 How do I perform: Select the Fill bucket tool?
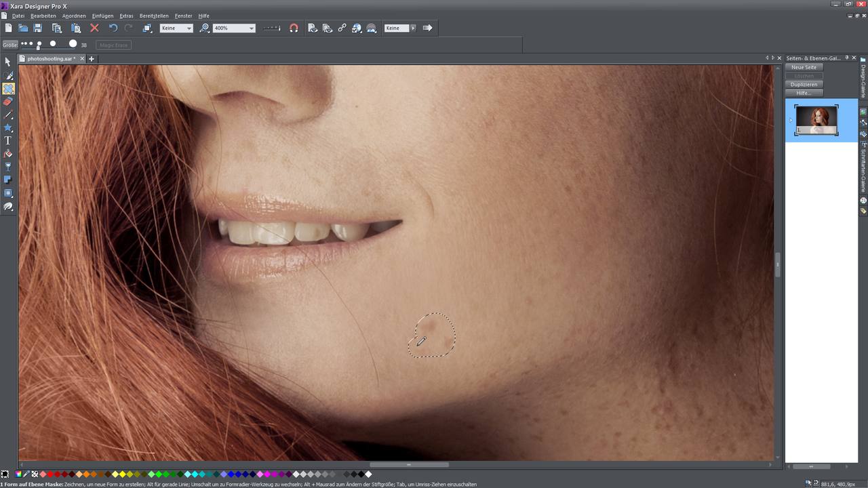[8, 154]
